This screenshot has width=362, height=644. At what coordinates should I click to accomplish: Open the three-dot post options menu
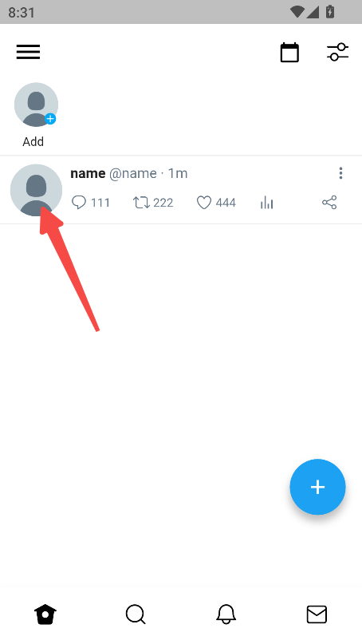(340, 173)
